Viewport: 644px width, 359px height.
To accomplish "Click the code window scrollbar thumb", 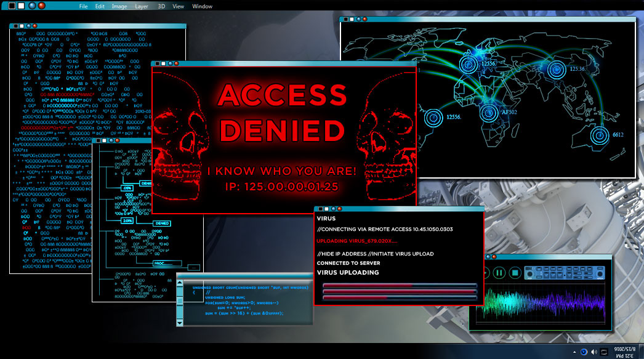I will pyautogui.click(x=180, y=301).
